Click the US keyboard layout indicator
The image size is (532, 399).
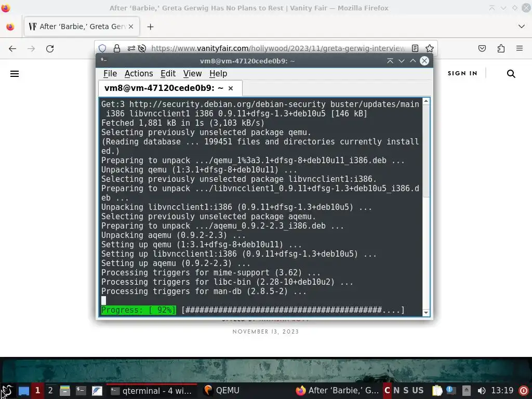(x=418, y=391)
